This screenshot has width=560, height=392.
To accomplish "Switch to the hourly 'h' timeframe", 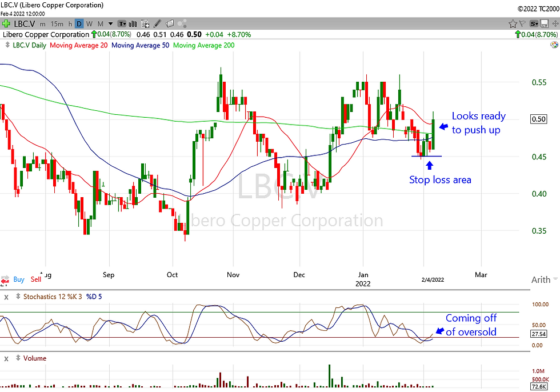I will 70,24.
